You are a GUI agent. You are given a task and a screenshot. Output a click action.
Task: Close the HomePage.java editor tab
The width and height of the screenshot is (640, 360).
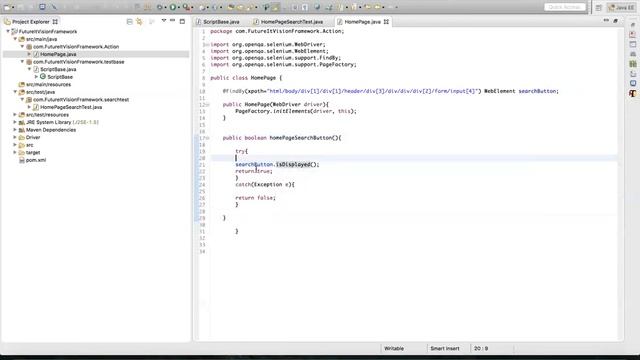[x=386, y=22]
